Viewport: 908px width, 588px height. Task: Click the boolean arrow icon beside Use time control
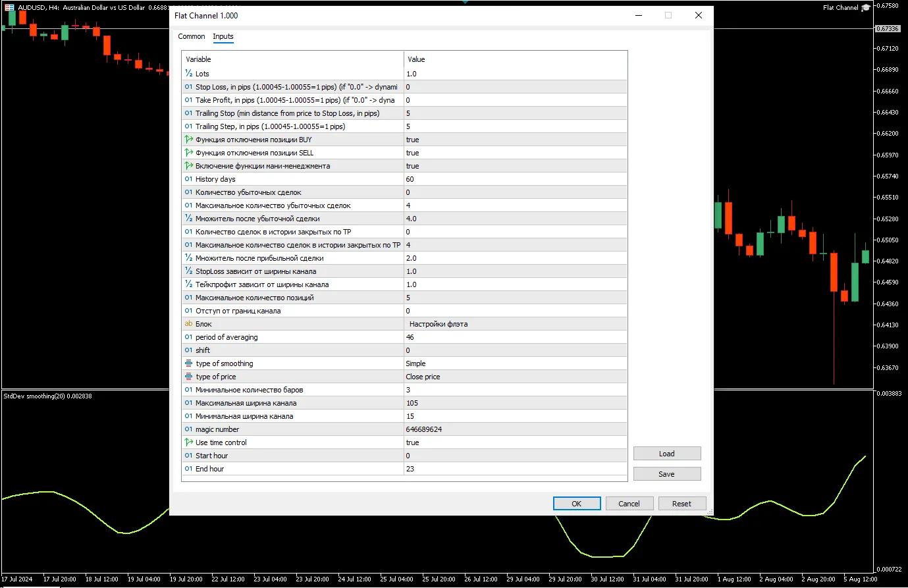click(x=189, y=442)
